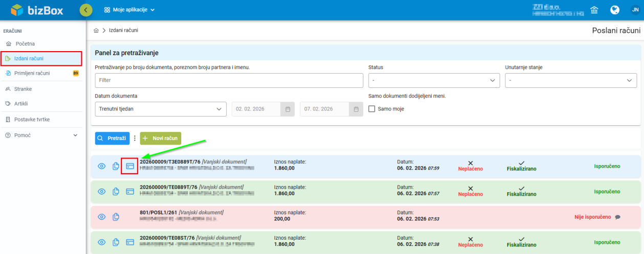
Task: Open the JN user avatar
Action: pyautogui.click(x=635, y=10)
